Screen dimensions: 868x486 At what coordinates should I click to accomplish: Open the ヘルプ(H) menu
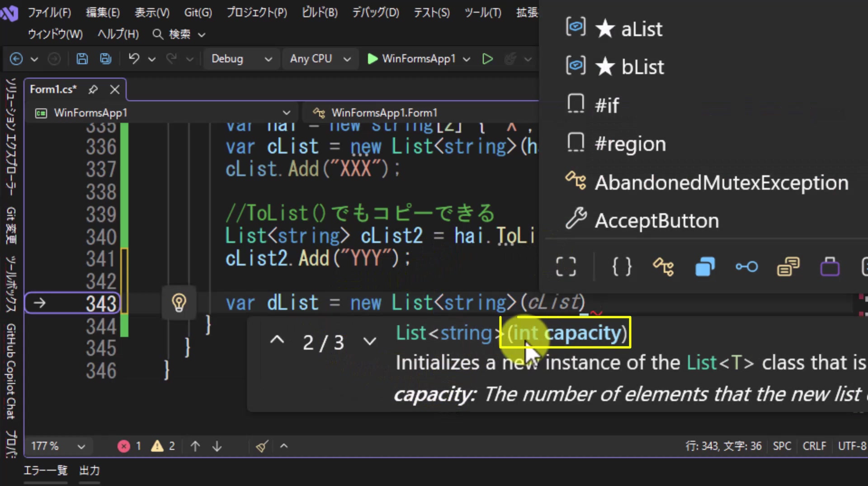click(118, 34)
